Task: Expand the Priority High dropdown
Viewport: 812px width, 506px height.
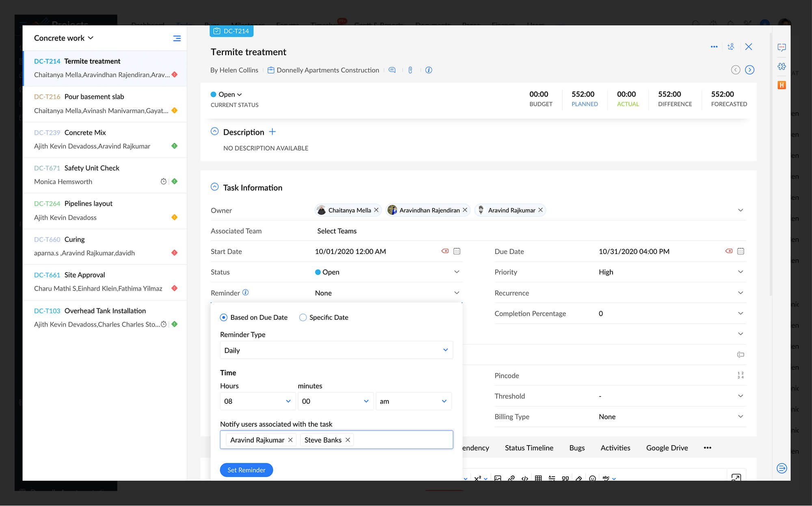Action: click(740, 272)
